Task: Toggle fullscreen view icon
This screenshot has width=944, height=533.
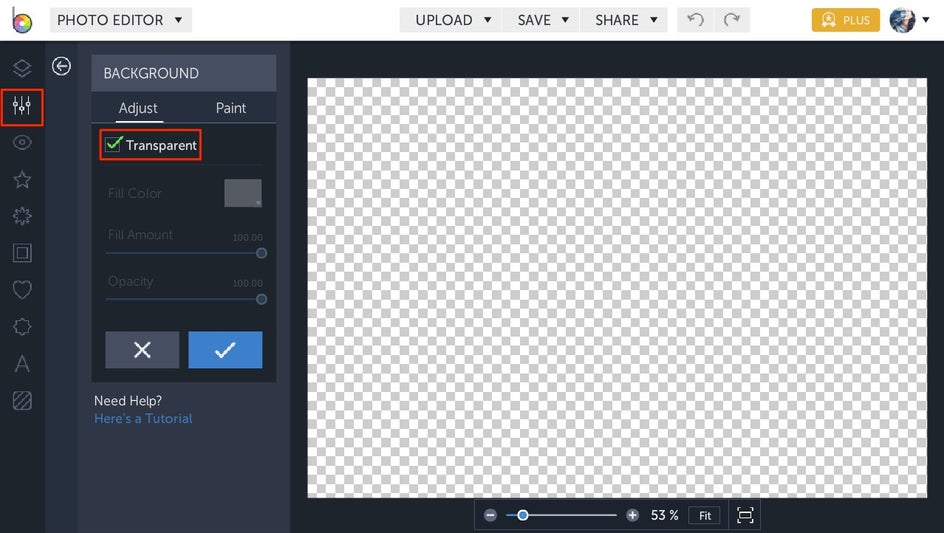Action: click(x=745, y=516)
